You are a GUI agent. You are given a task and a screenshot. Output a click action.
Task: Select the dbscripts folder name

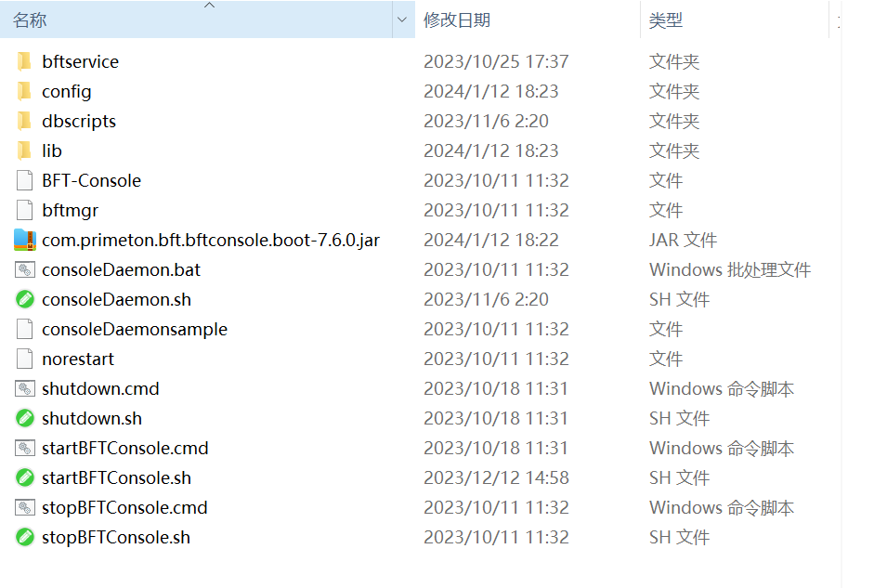79,121
